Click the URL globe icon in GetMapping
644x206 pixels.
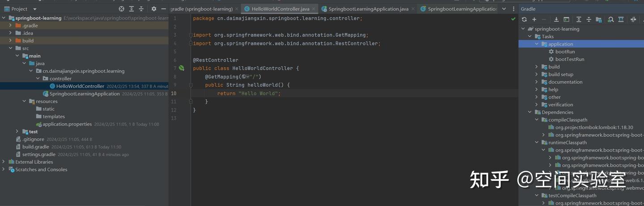pos(244,77)
